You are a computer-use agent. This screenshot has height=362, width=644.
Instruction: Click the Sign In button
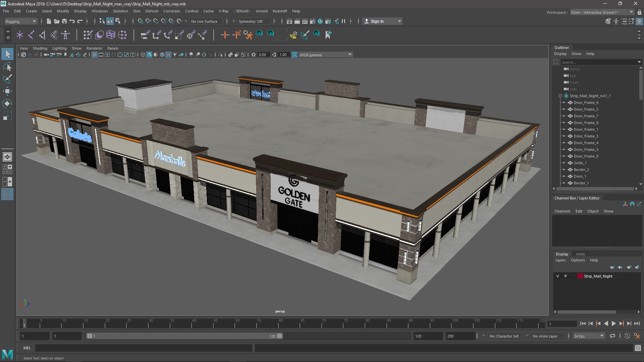tap(377, 21)
